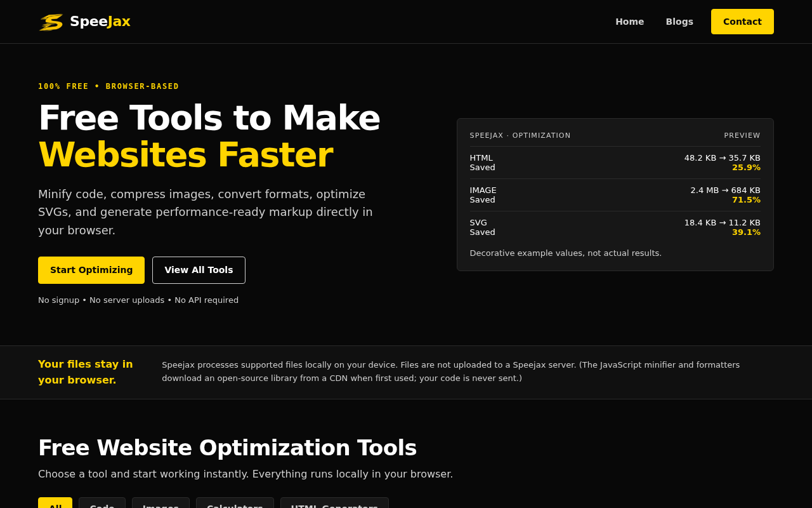Click the 71.5% saved percentage value
Screen dimensions: 812x508
tap(746, 200)
